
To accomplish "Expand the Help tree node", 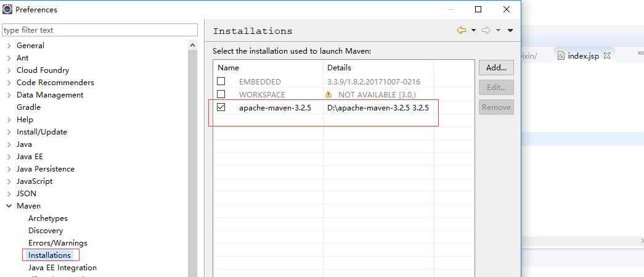I will (x=9, y=120).
